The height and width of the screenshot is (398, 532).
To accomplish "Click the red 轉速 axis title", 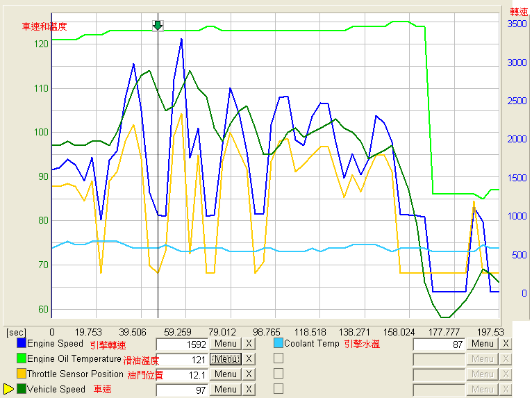I will pyautogui.click(x=519, y=12).
